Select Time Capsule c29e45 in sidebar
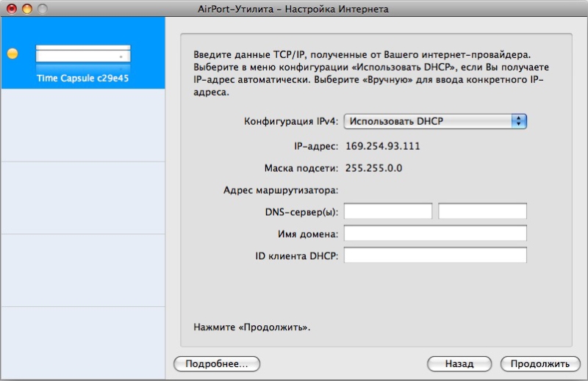 [82, 77]
